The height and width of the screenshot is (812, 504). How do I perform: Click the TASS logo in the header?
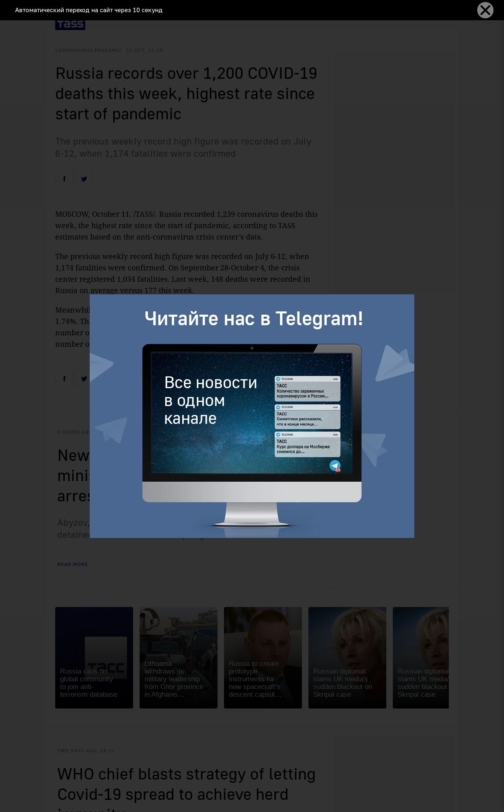70,25
